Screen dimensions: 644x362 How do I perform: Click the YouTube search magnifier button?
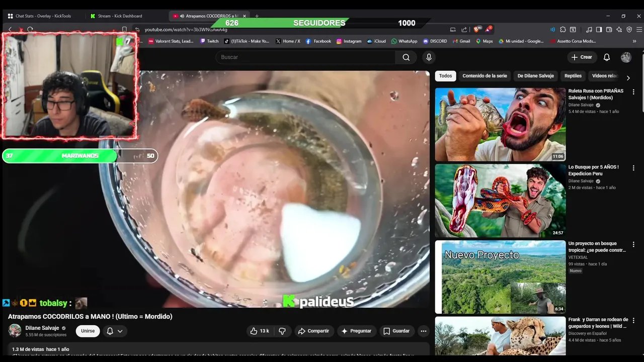pos(406,57)
